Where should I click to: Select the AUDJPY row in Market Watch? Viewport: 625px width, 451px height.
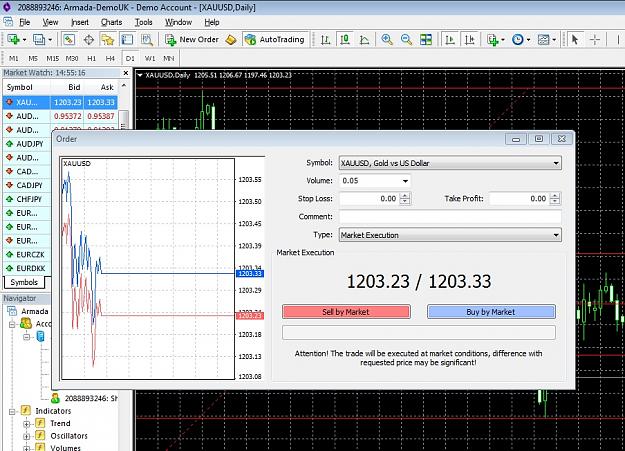coord(27,144)
